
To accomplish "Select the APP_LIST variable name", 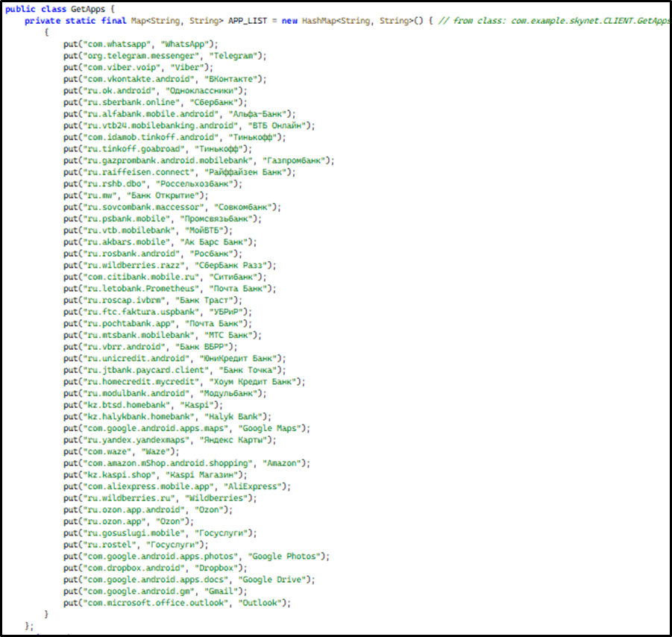I will click(248, 21).
